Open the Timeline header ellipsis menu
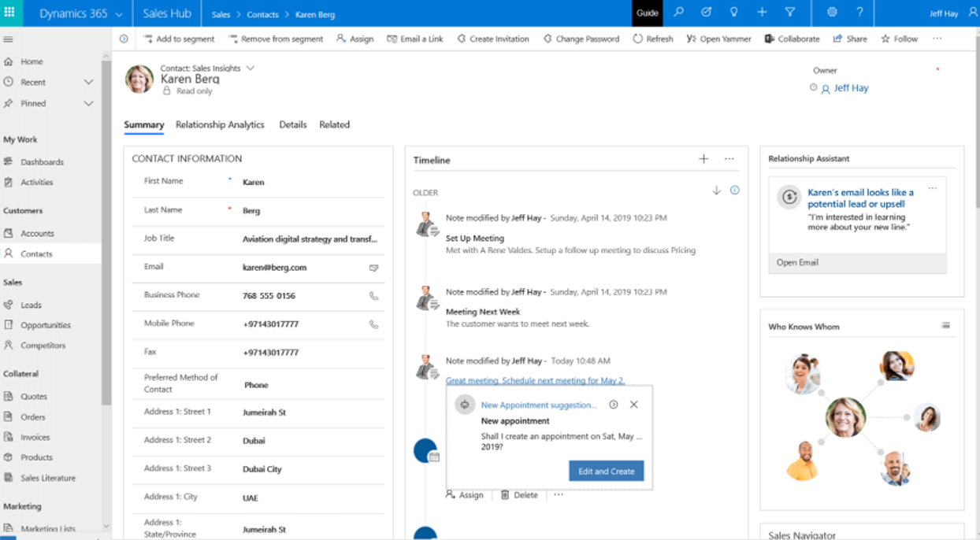Image resolution: width=980 pixels, height=540 pixels. (x=729, y=159)
